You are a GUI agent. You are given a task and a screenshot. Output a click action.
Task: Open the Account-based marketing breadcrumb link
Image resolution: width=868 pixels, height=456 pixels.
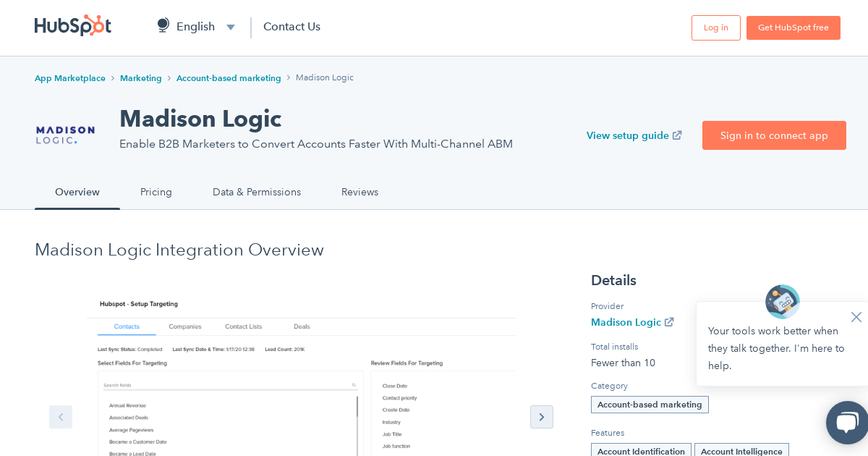click(x=229, y=77)
